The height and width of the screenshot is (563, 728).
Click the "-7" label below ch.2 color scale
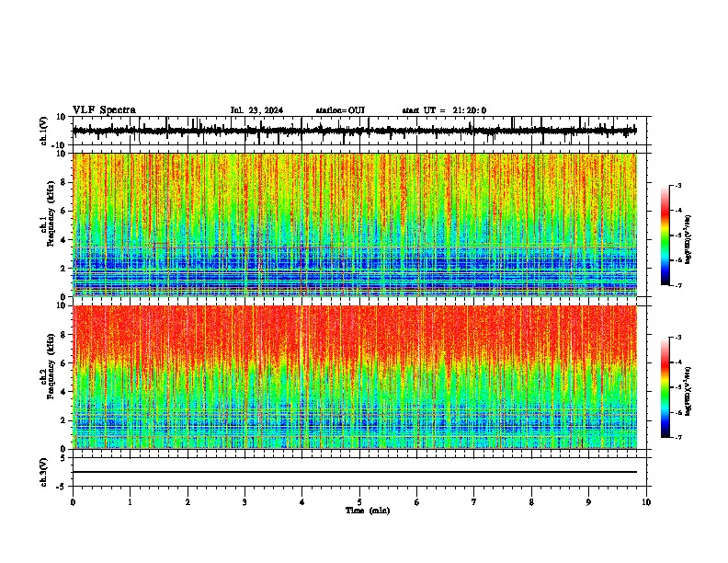coord(678,437)
